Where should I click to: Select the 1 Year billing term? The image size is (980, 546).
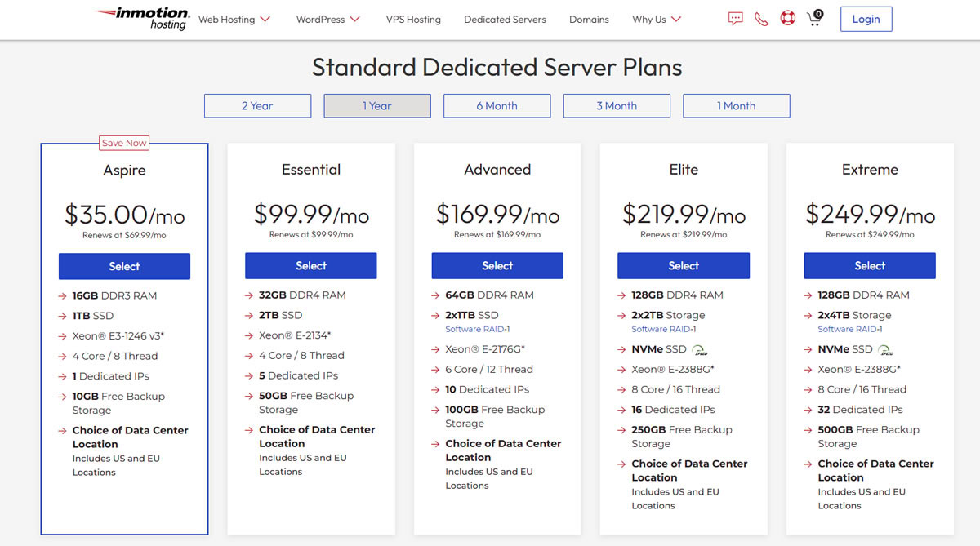[377, 106]
